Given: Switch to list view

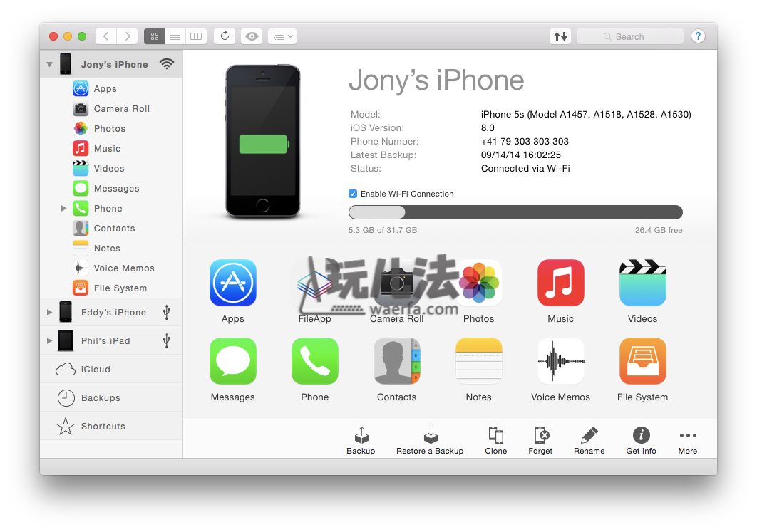Looking at the screenshot, I should click(175, 36).
